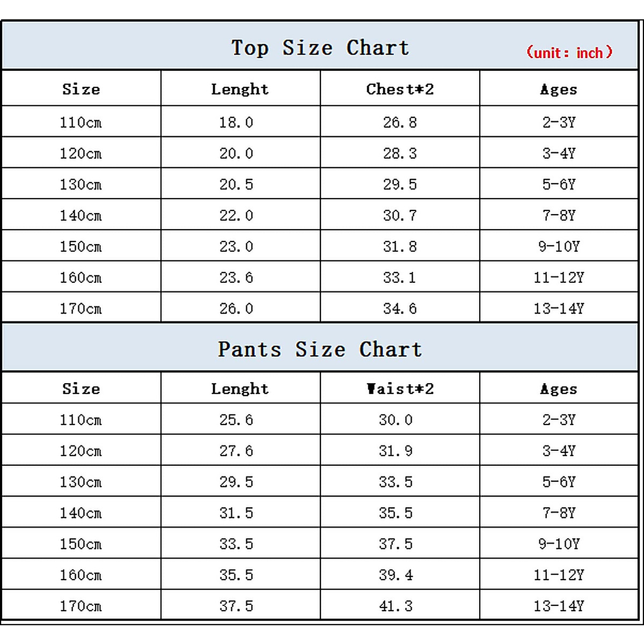Image resolution: width=644 pixels, height=644 pixels.
Task: Click the red "unit: inch" label
Action: point(569,53)
